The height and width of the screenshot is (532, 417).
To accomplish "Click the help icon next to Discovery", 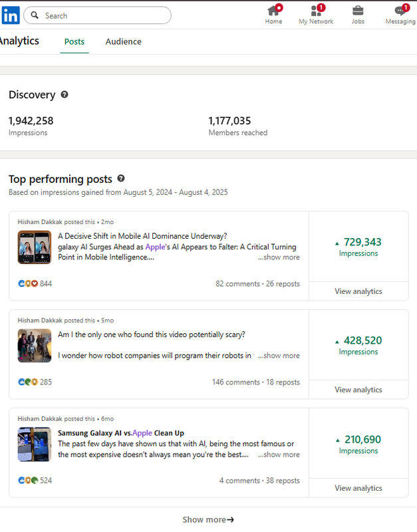I will click(x=65, y=94).
